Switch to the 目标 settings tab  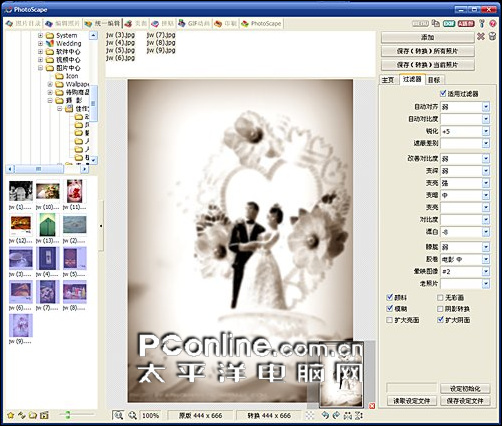(x=434, y=80)
